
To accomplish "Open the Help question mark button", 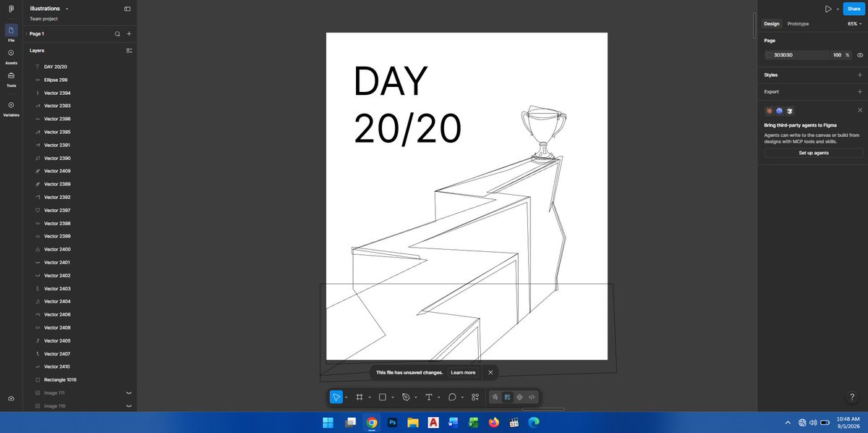I will pyautogui.click(x=851, y=397).
